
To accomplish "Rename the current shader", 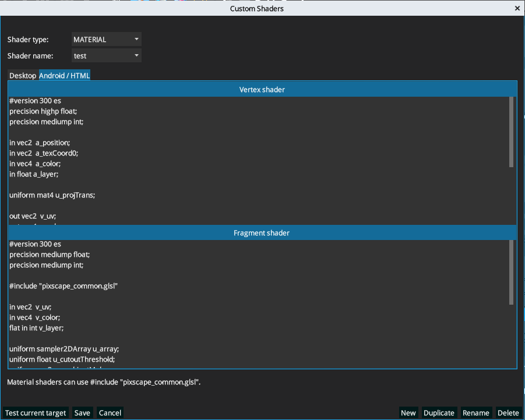I will tap(476, 412).
